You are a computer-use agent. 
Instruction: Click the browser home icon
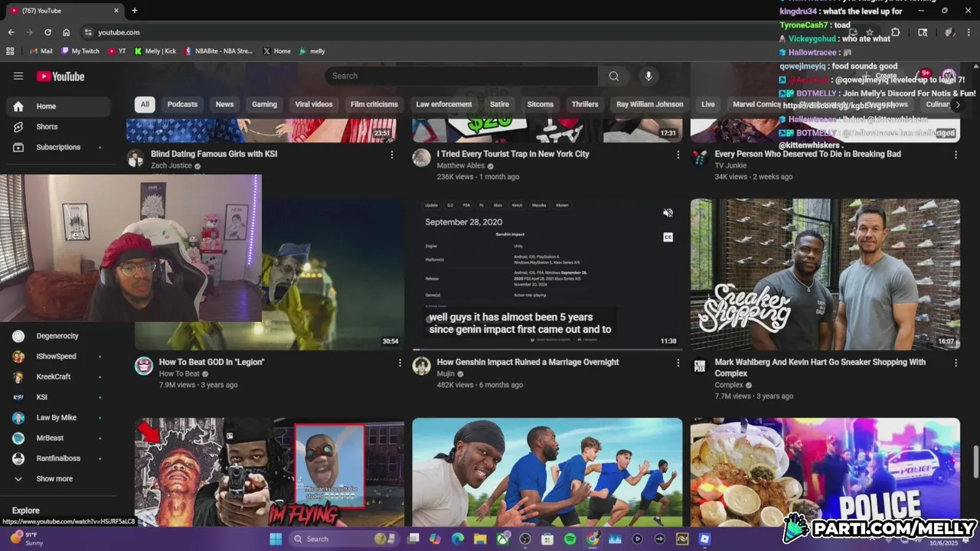click(67, 32)
